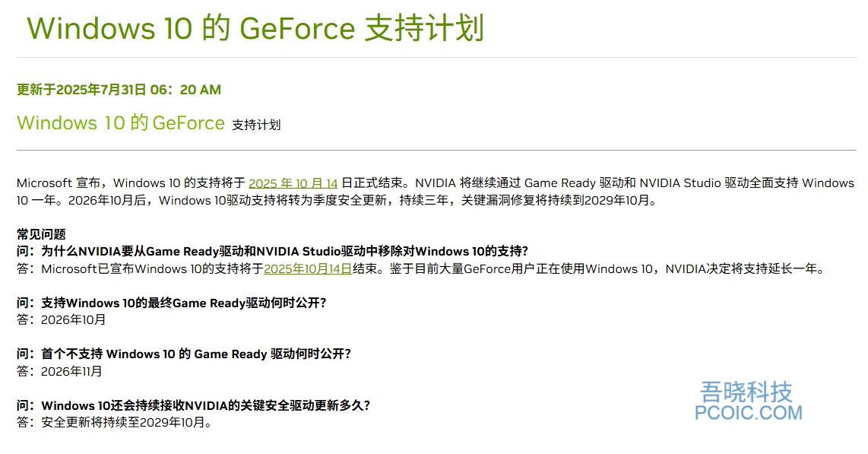Click the update date "更新于2025年7月31日 06：20 AM"
This screenshot has width=868, height=454.
(119, 90)
